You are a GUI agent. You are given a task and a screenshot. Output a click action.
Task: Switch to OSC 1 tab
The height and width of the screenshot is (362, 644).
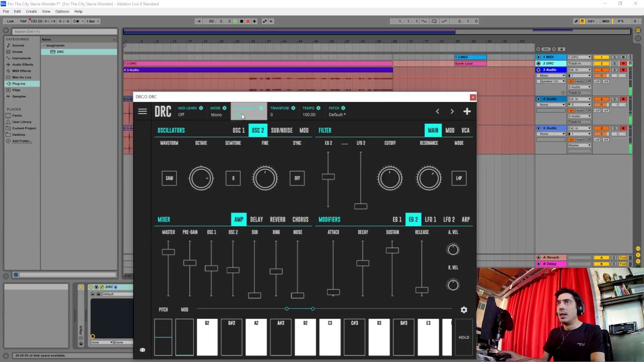point(238,130)
